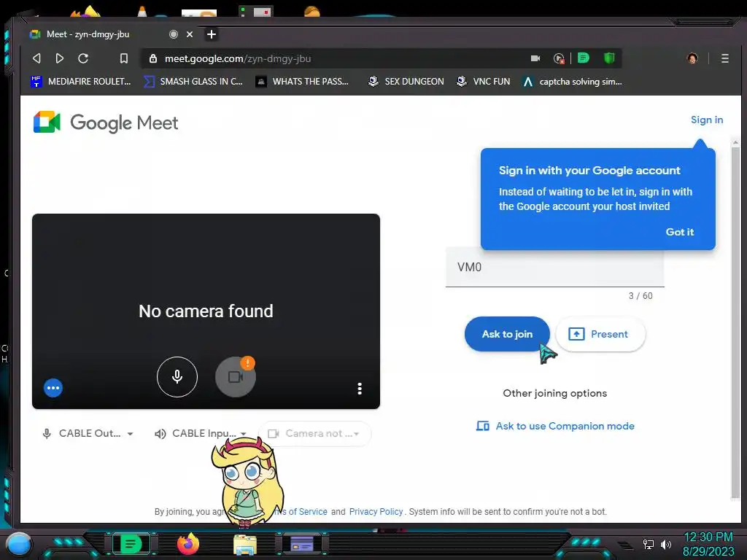The height and width of the screenshot is (560, 747).
Task: Click the lock site info icon
Action: click(x=153, y=58)
